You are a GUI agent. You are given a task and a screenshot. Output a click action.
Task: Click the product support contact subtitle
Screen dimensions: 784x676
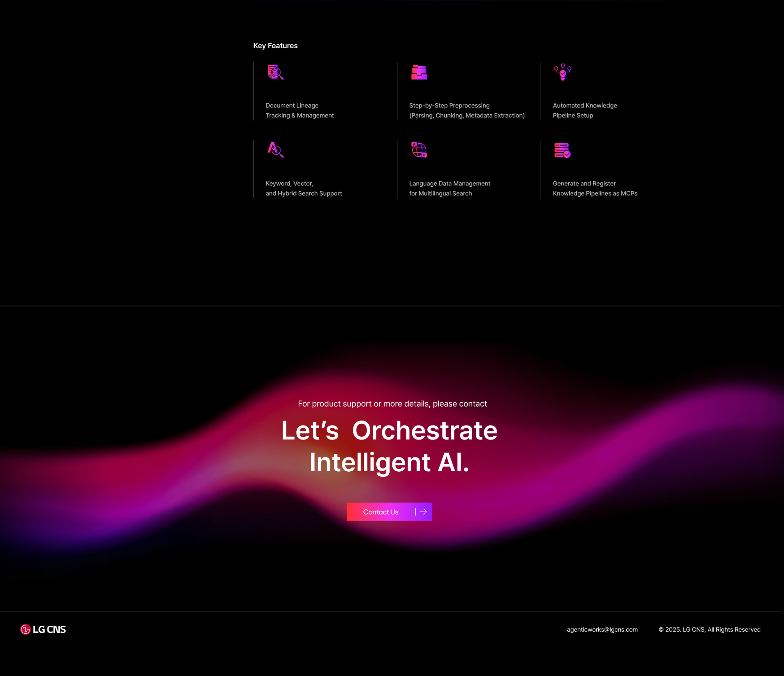[x=392, y=404]
